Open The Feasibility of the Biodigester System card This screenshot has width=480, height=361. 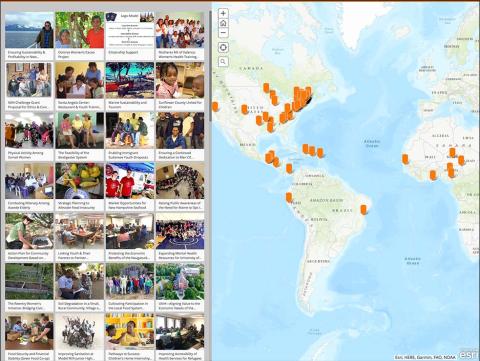[80, 136]
